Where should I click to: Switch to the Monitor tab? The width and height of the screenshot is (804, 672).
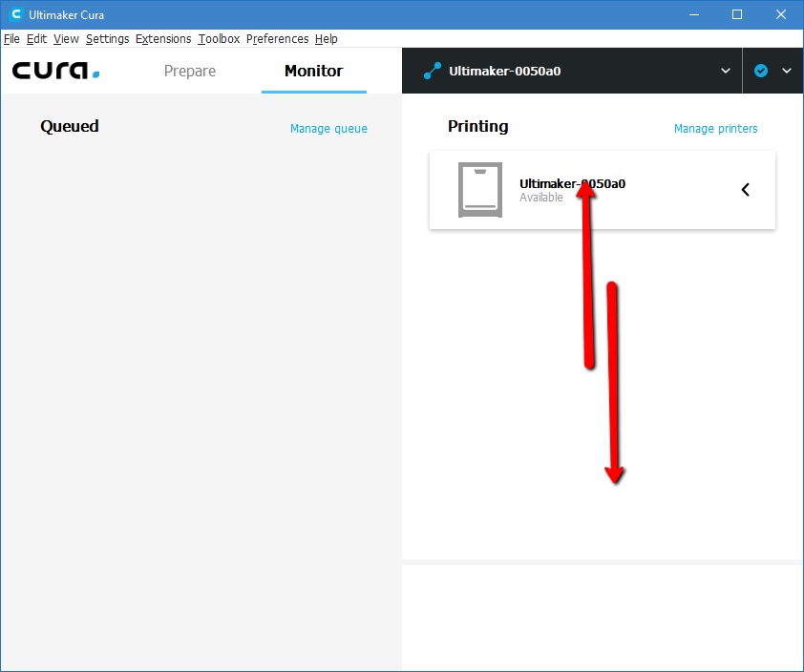pos(313,71)
